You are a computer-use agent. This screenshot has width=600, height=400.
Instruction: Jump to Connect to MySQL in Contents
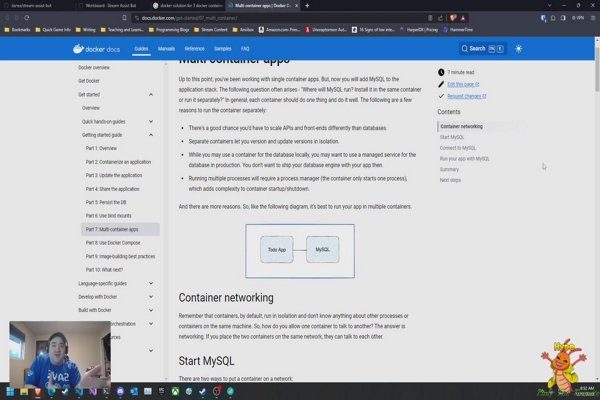pos(458,148)
